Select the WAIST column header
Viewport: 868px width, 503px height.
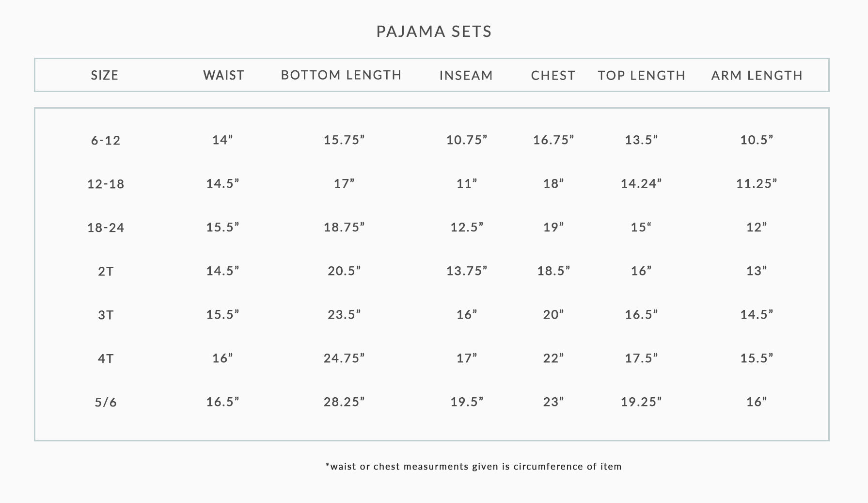[x=223, y=75]
